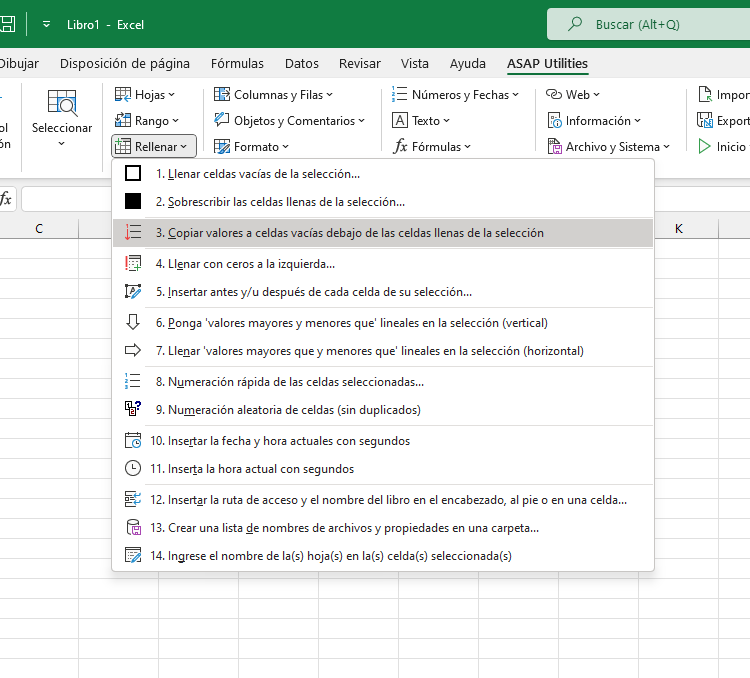Expand the Columnas y Filas menu
The width and height of the screenshot is (750, 678).
point(273,95)
